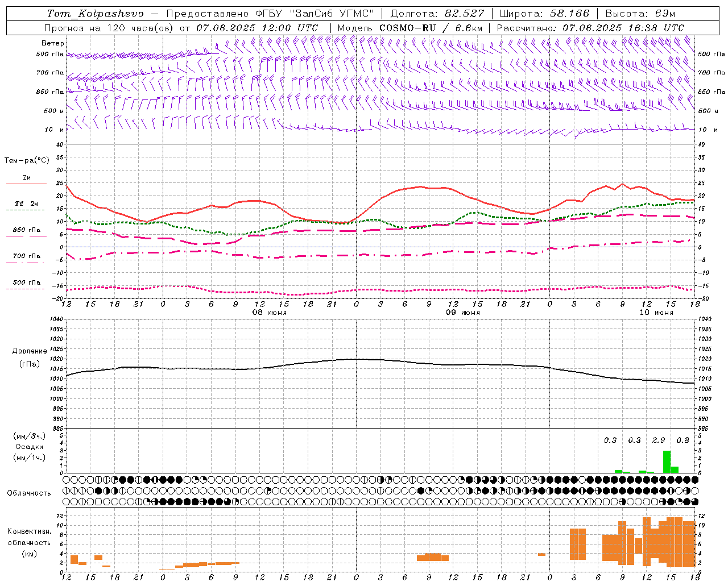Click the Осадки precipitation label
Viewport: 728px width, 582px height.
click(30, 447)
